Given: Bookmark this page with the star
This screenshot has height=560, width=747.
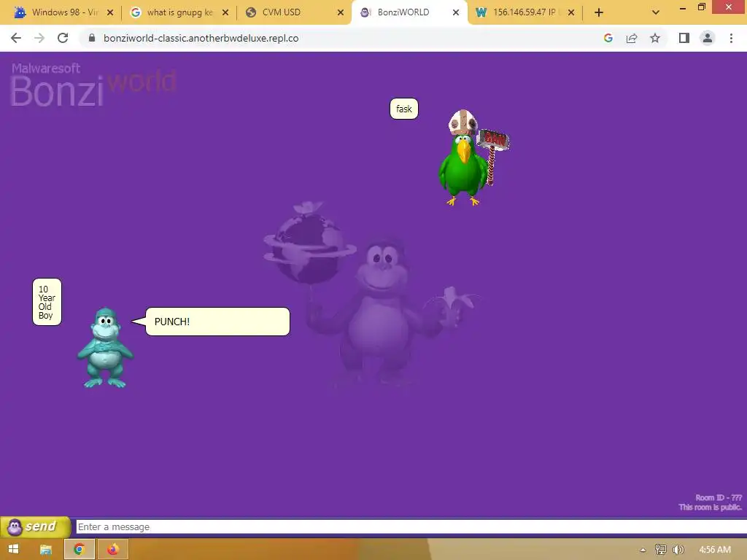Looking at the screenshot, I should pos(655,38).
